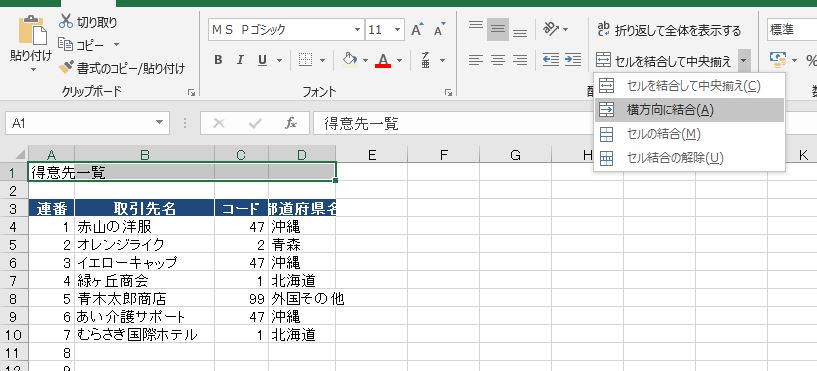Click cell containing 取引先名
This screenshot has height=371, width=817.
pos(145,208)
